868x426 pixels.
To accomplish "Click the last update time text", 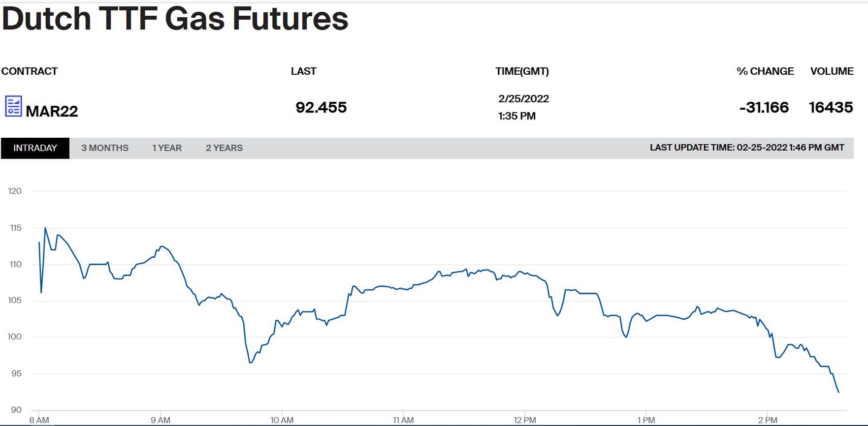I will pos(746,148).
